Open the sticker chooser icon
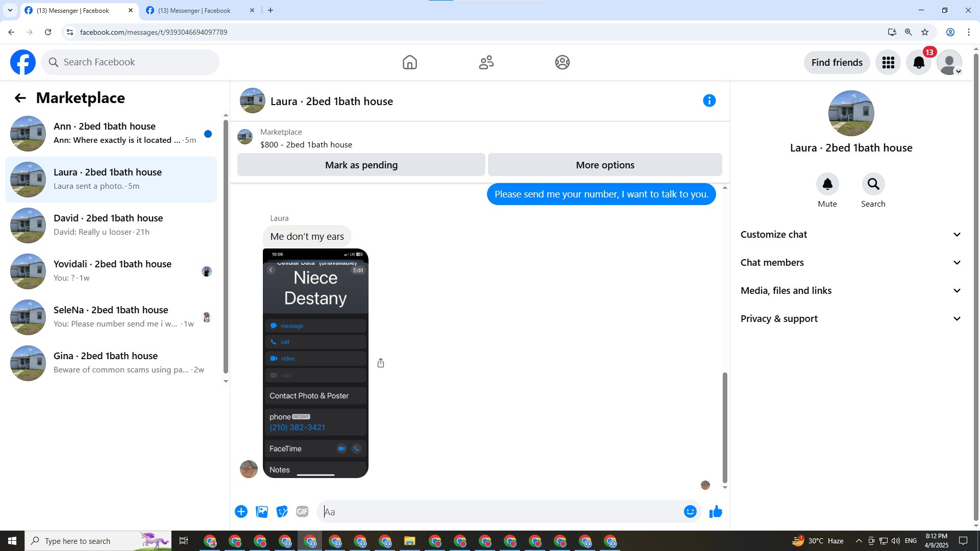The height and width of the screenshot is (551, 980). (282, 512)
